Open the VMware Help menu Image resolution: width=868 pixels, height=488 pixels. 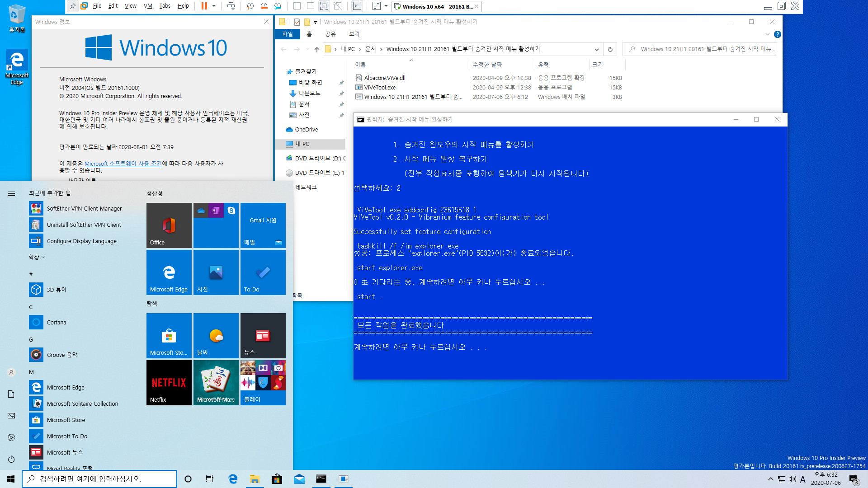point(183,6)
